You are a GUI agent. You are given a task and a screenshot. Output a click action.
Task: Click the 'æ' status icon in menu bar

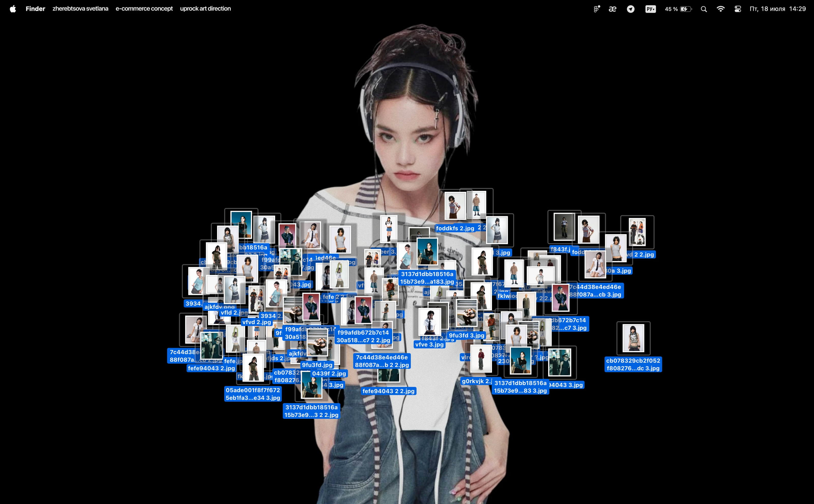point(612,9)
